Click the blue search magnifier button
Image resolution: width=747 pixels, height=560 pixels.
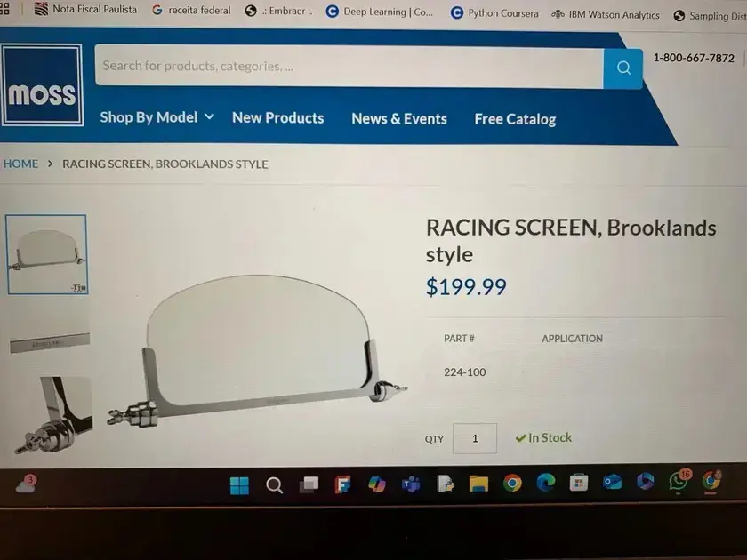click(x=622, y=68)
